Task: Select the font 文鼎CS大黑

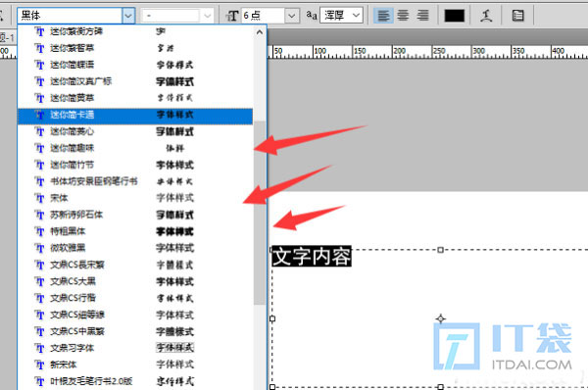Action: [x=135, y=281]
